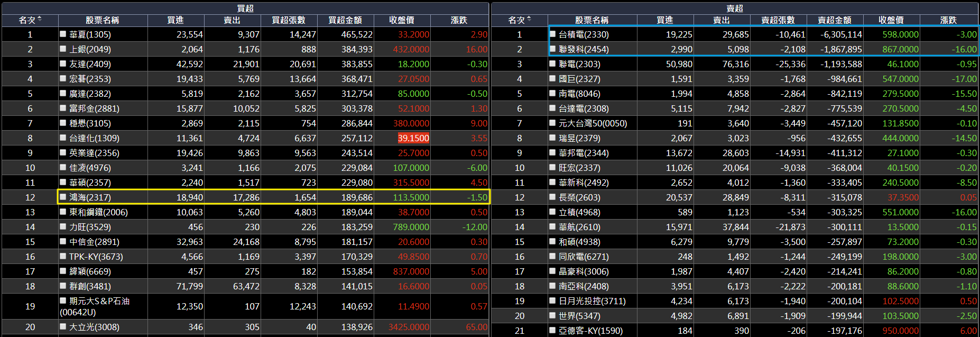This screenshot has height=337, width=980.
Task: Open stock 瑞昱(2379)
Action: click(579, 138)
